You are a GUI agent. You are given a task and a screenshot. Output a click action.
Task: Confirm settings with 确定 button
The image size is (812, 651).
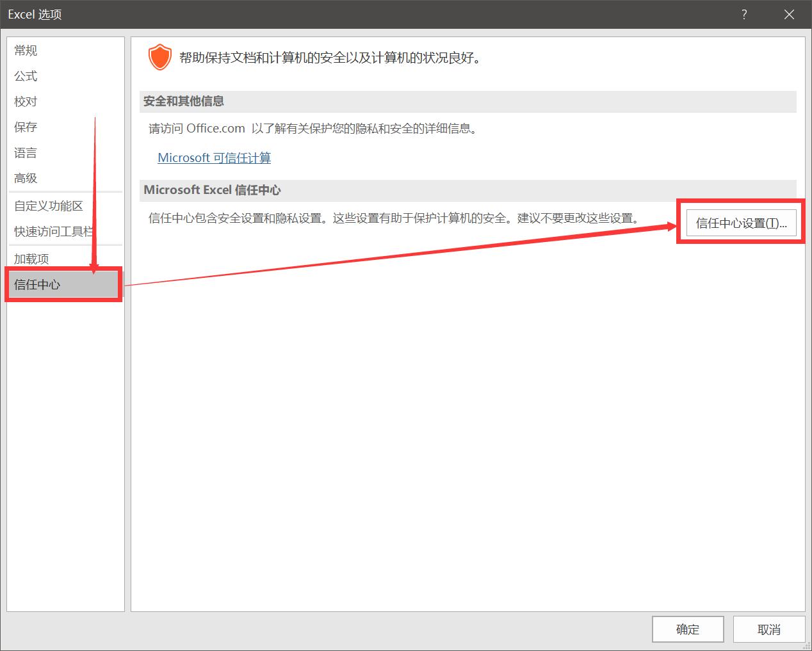coord(688,629)
